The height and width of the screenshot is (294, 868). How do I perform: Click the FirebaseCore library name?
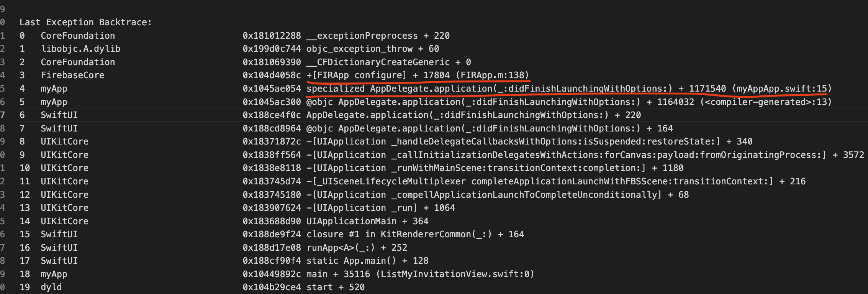pyautogui.click(x=72, y=75)
